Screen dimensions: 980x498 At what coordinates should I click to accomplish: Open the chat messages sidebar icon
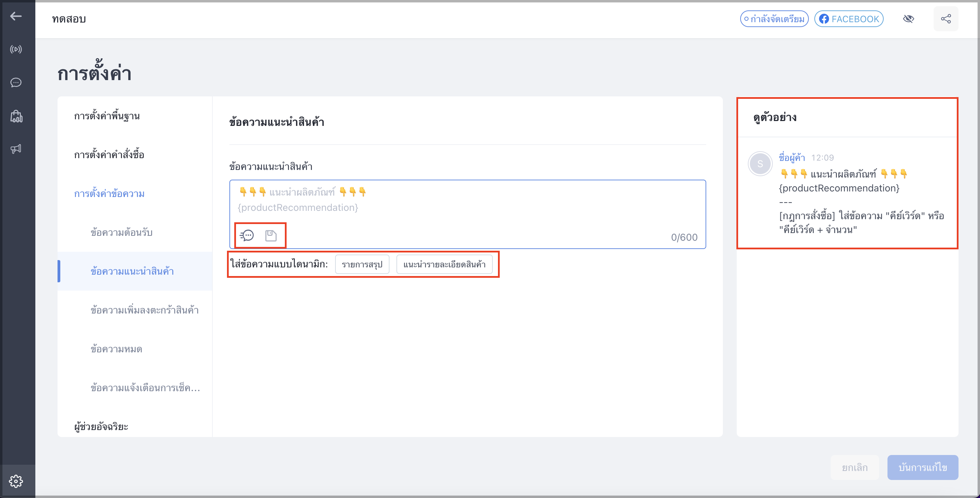coord(16,82)
